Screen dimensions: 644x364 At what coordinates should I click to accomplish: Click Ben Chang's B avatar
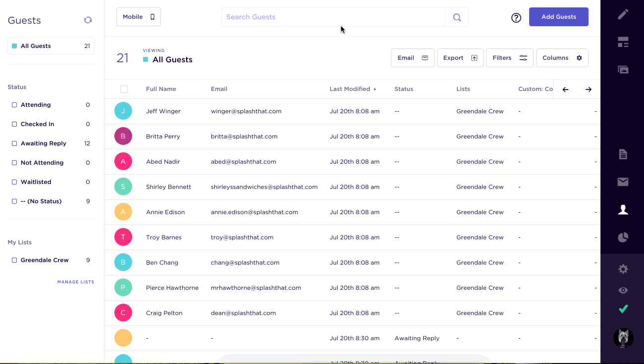[x=123, y=262]
